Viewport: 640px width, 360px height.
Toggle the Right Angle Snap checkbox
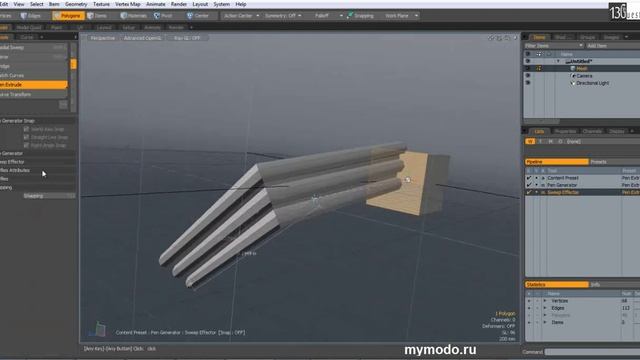(27, 145)
